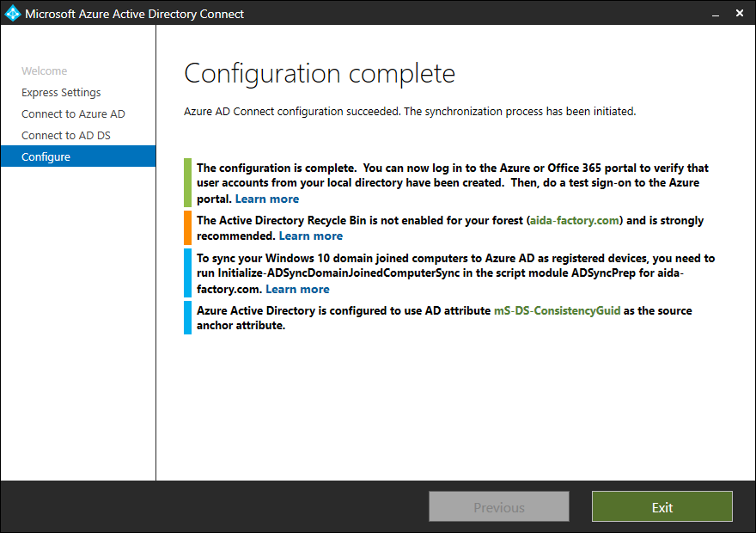
Task: Click the green success status bar
Action: tap(187, 182)
